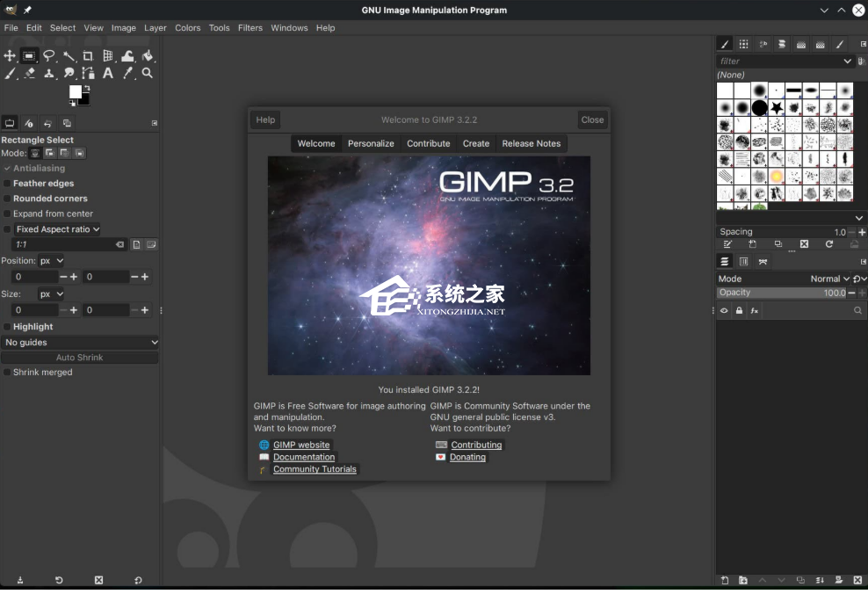Select the Rectangle Select tool
The image size is (868, 594).
29,55
